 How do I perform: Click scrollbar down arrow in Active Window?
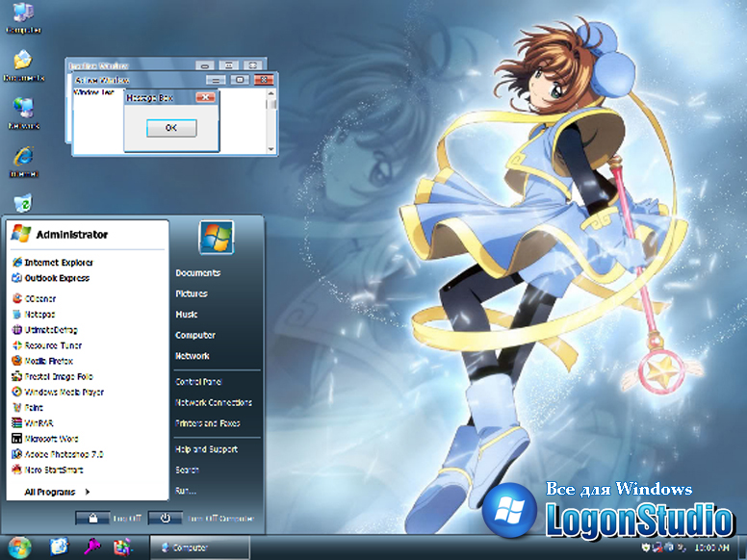pyautogui.click(x=271, y=148)
